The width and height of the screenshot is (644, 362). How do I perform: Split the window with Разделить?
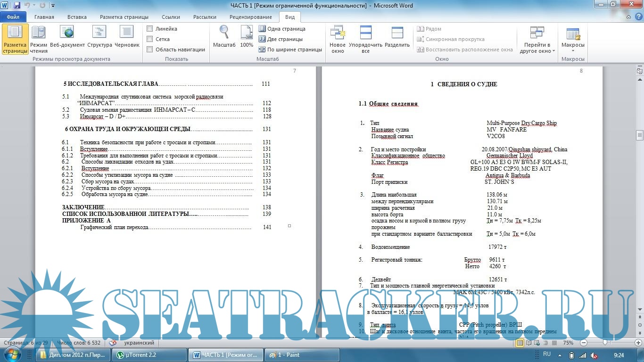397,38
